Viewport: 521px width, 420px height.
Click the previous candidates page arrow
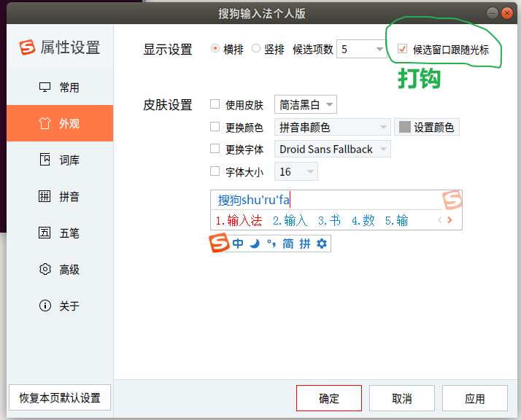[x=439, y=219]
